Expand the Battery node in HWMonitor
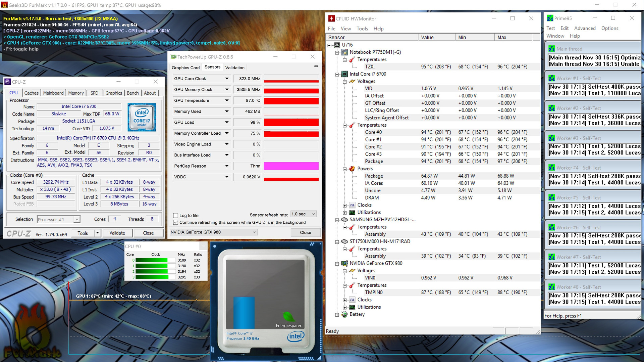Screen dimensions: 644x362 coord(337,315)
